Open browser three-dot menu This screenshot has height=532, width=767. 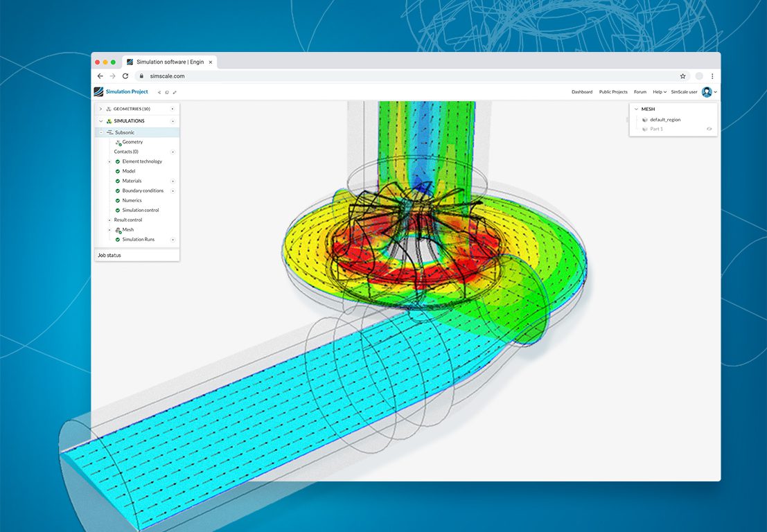[712, 76]
